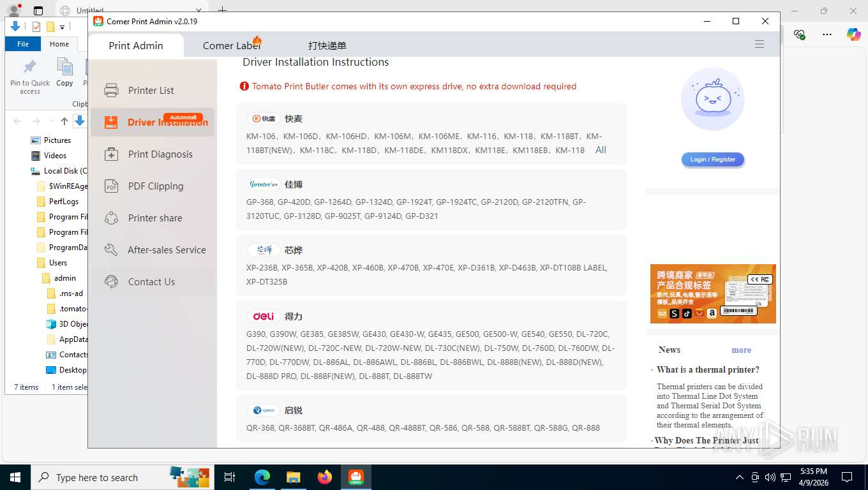Click the Tomato Print Butler notice text

414,86
